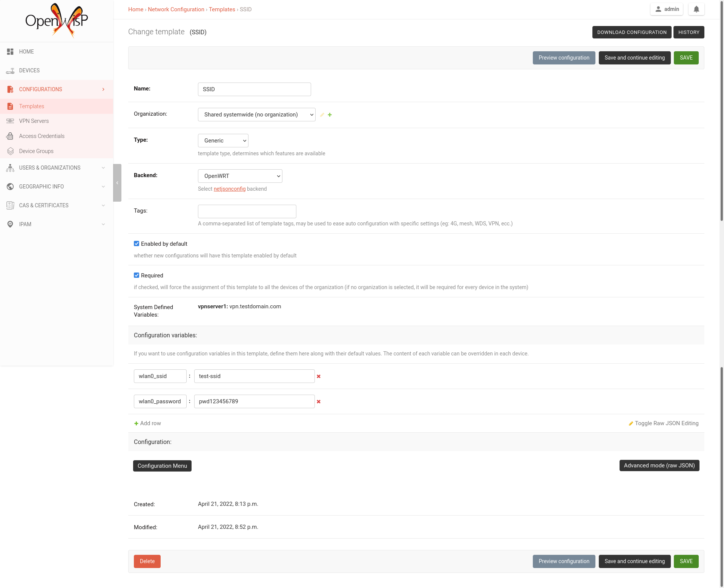Click the green add organization plus icon
This screenshot has width=724, height=588.
(330, 115)
